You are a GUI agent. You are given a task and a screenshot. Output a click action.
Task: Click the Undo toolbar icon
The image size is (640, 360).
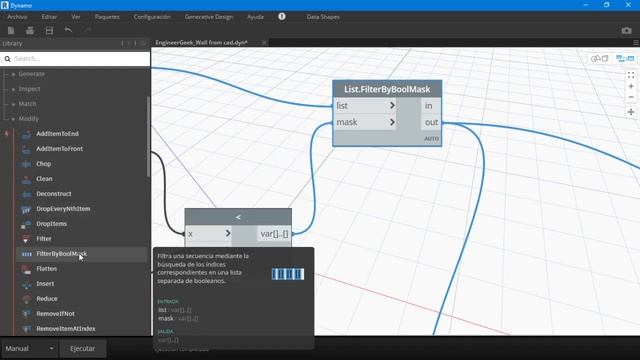[68, 30]
